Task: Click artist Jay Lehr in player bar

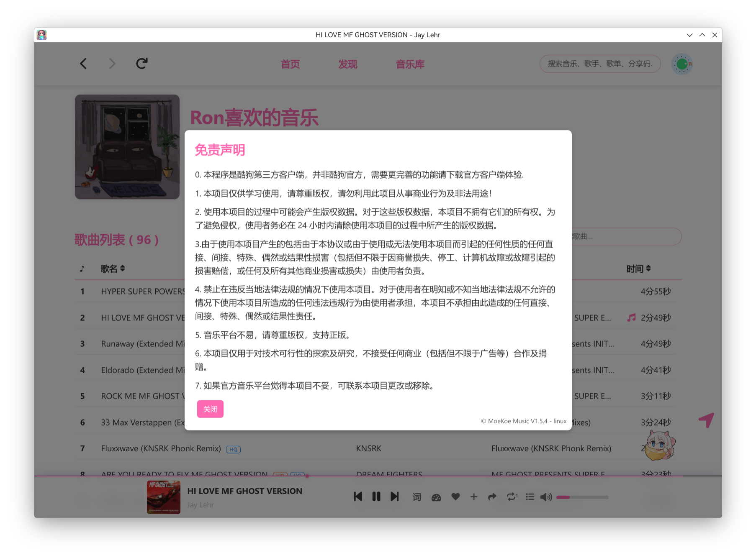Action: (x=201, y=505)
